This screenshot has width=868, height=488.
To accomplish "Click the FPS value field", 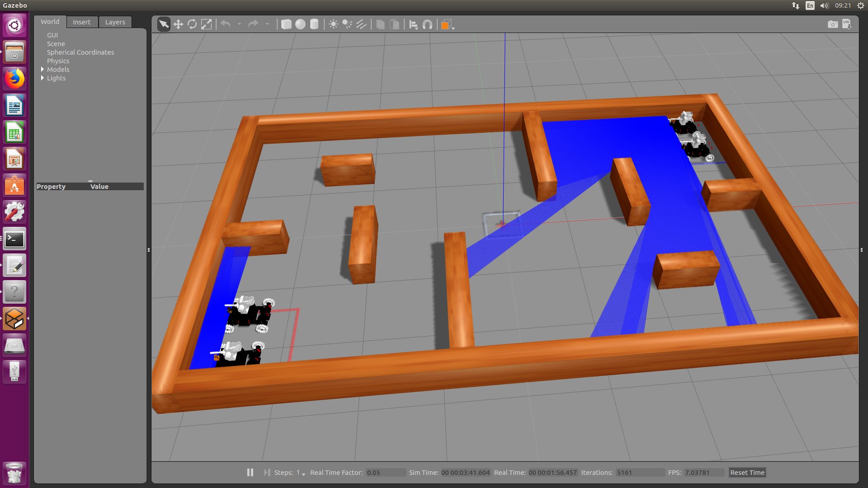I will pos(703,473).
